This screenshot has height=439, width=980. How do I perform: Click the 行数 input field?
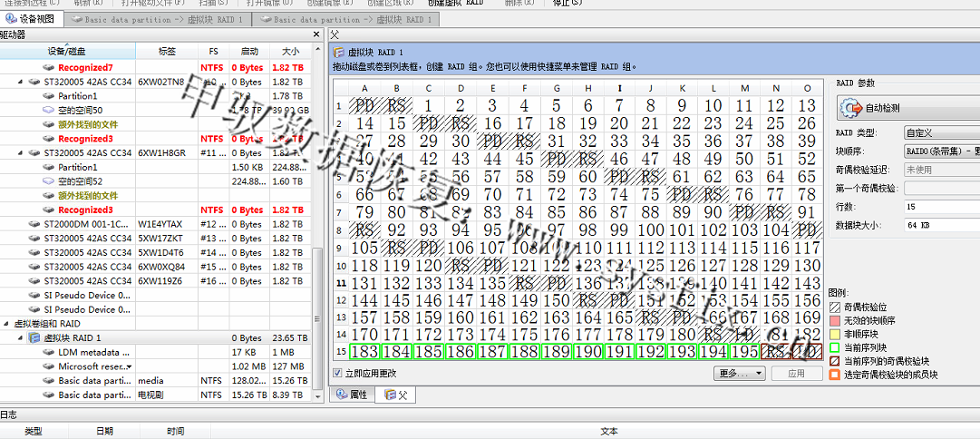[942, 206]
